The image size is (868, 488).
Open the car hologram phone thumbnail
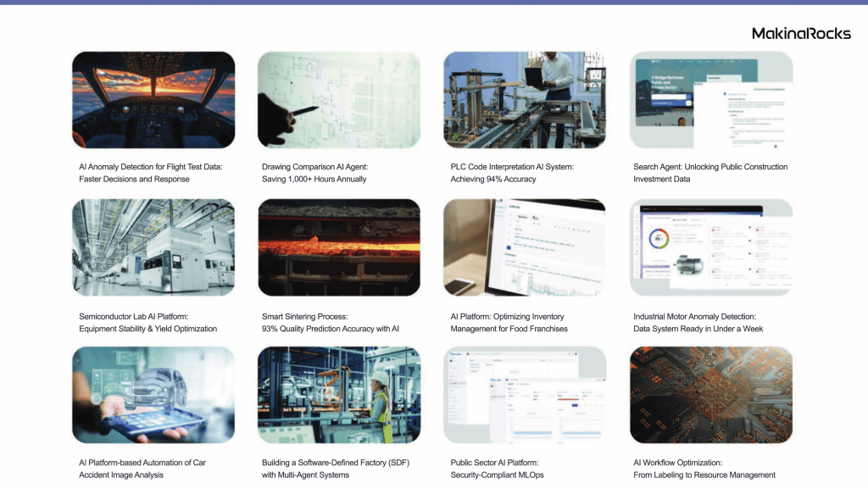coord(153,395)
